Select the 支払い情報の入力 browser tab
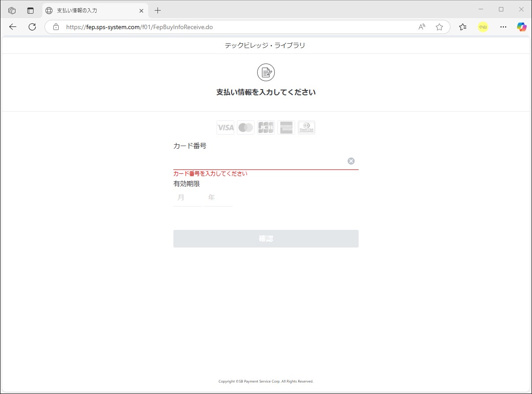The height and width of the screenshot is (394, 532). [90, 11]
